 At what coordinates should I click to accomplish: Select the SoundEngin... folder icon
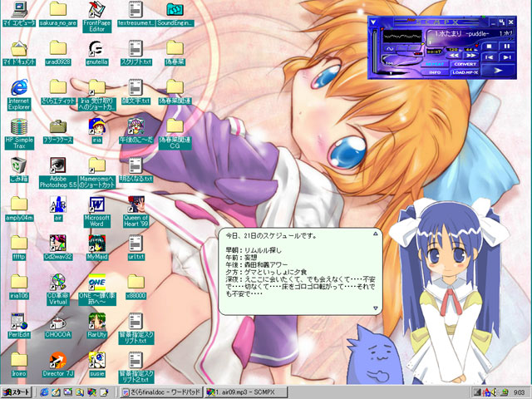[175, 14]
